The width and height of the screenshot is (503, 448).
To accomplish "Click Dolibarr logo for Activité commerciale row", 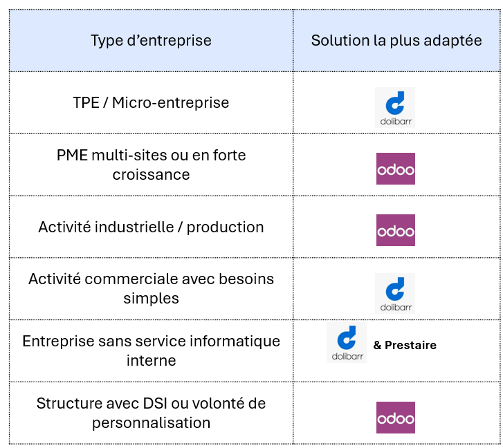I will (x=395, y=293).
